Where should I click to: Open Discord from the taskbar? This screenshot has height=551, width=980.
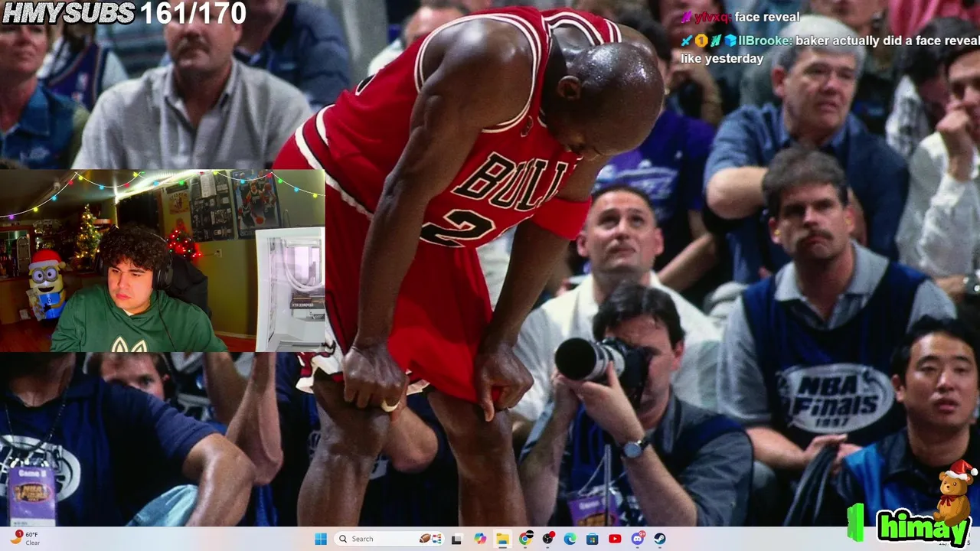click(x=638, y=539)
